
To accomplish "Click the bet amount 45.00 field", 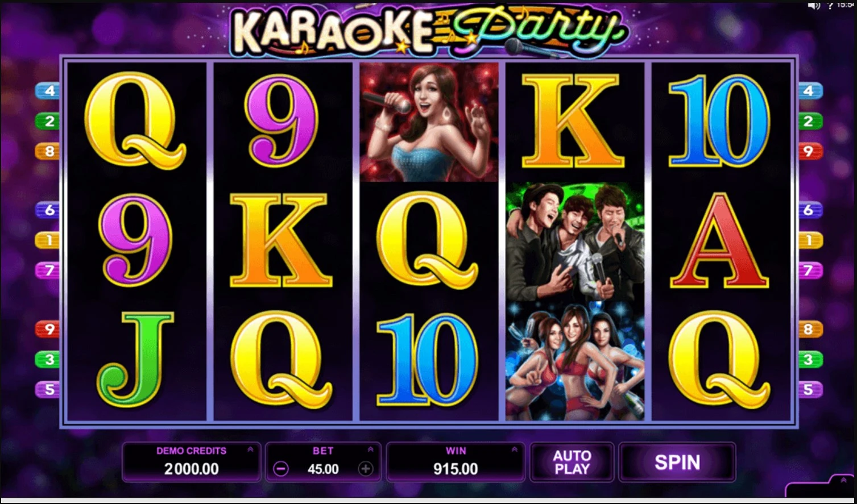I will click(323, 469).
